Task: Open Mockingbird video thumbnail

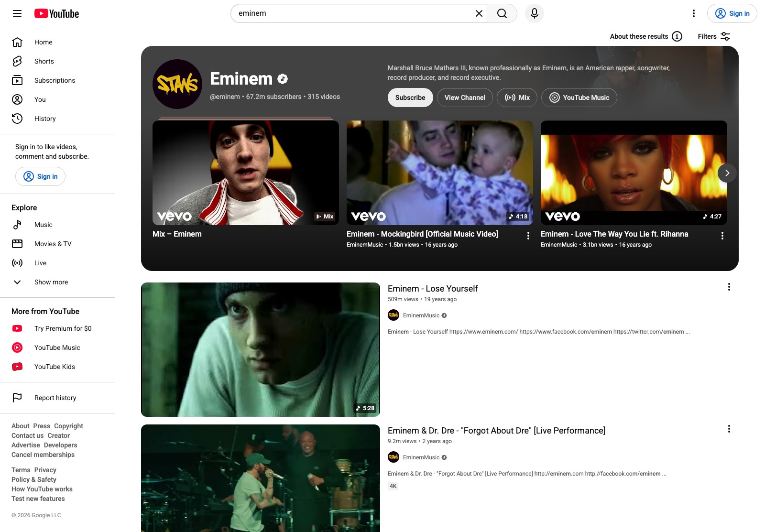Action: (440, 173)
